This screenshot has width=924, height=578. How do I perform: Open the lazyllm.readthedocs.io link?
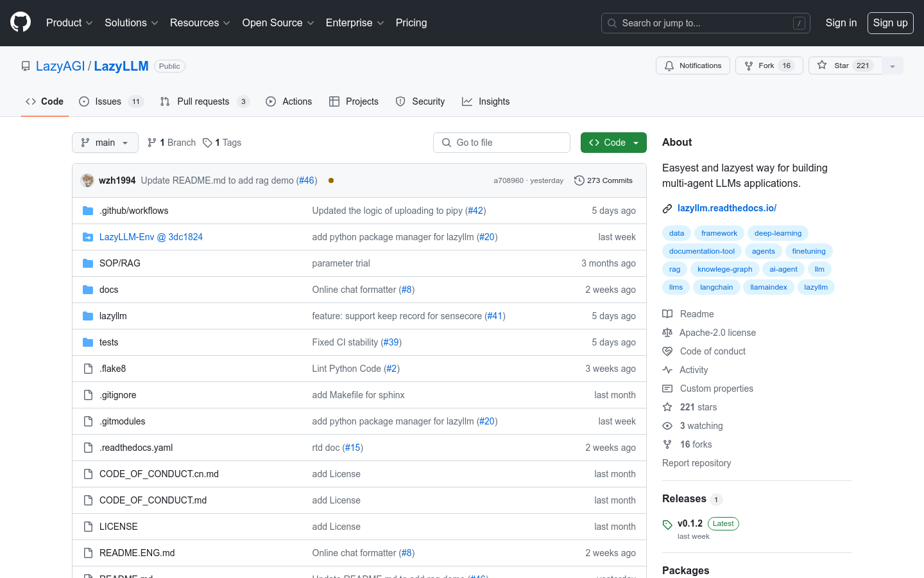point(727,208)
